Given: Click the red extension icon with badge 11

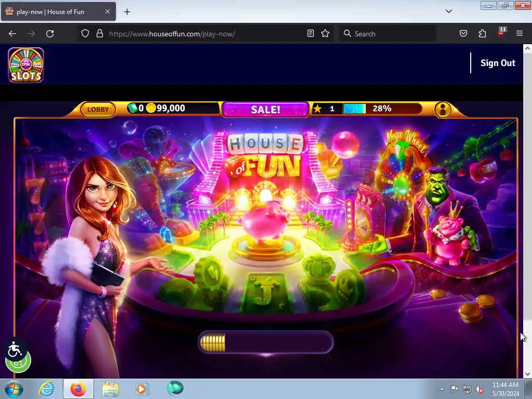Looking at the screenshot, I should coord(501,32).
